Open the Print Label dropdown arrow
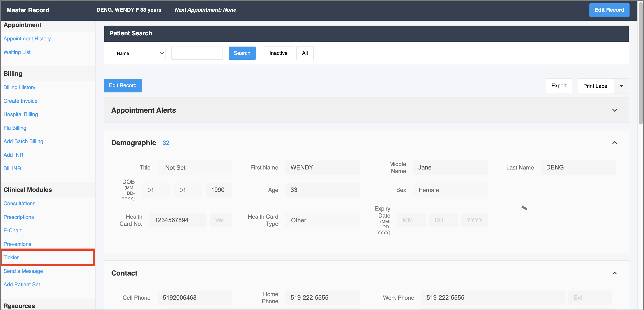This screenshot has height=310, width=644. (x=621, y=86)
